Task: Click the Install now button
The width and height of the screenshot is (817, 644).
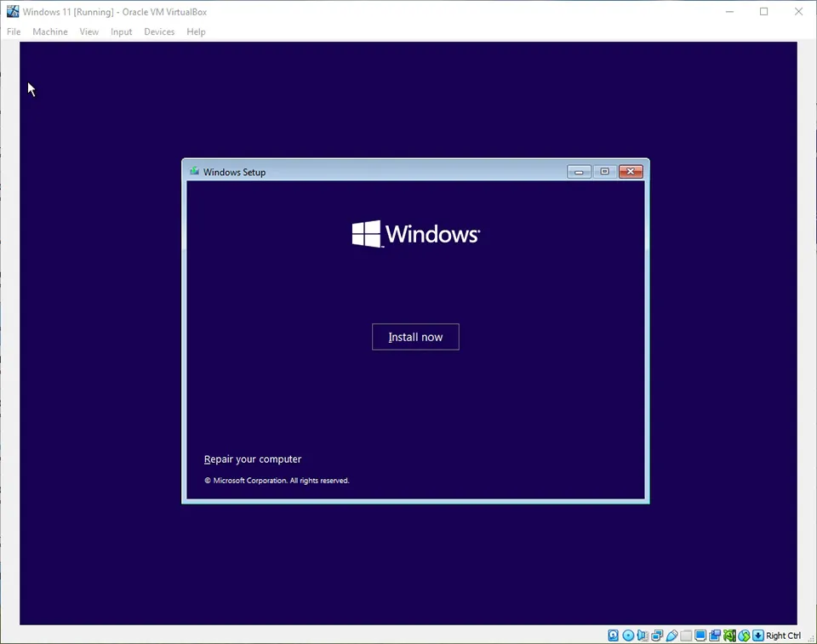Action: (415, 337)
